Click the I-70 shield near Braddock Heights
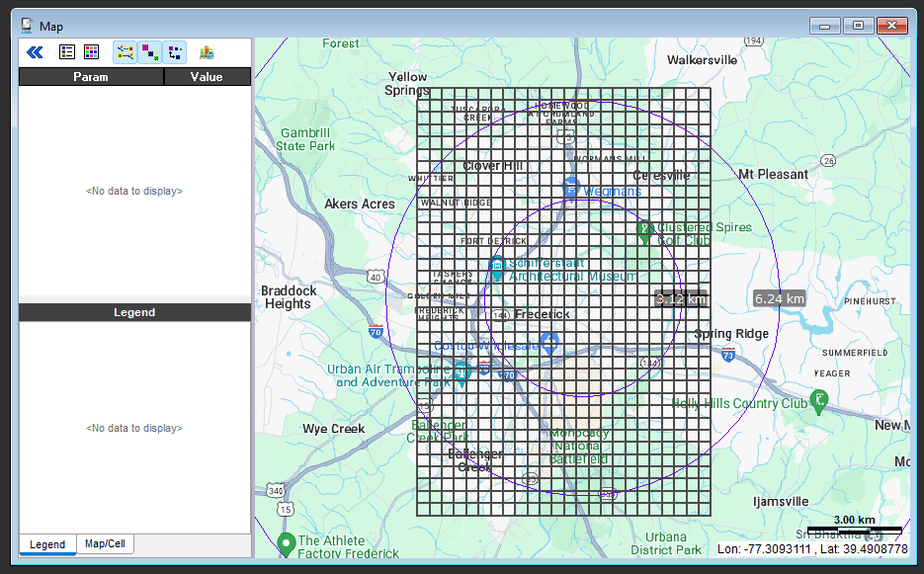 (x=376, y=331)
